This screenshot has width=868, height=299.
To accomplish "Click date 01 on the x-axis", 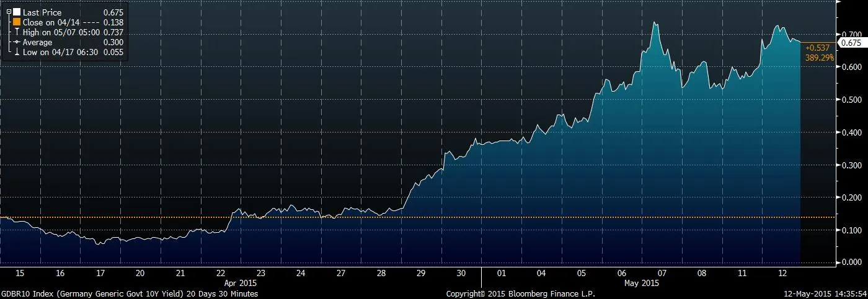I will tap(501, 273).
